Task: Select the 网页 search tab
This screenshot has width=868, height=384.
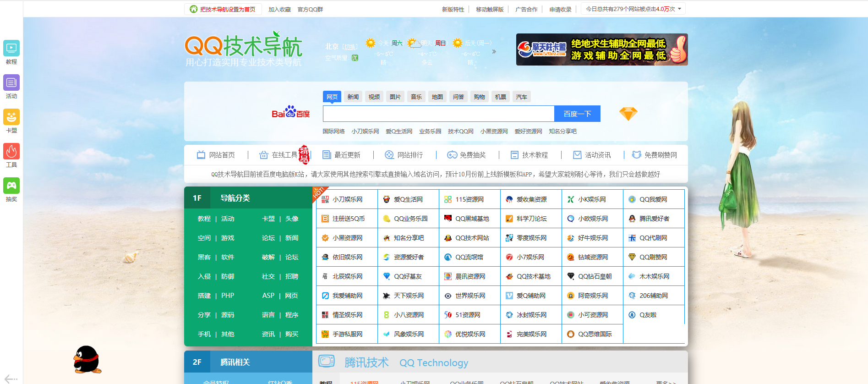Action: coord(332,97)
